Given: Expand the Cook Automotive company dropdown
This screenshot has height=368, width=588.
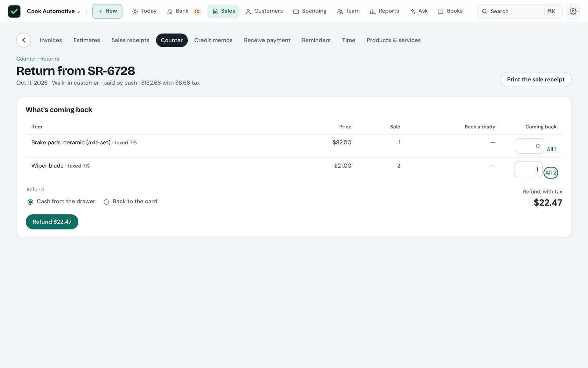Looking at the screenshot, I should (x=53, y=11).
